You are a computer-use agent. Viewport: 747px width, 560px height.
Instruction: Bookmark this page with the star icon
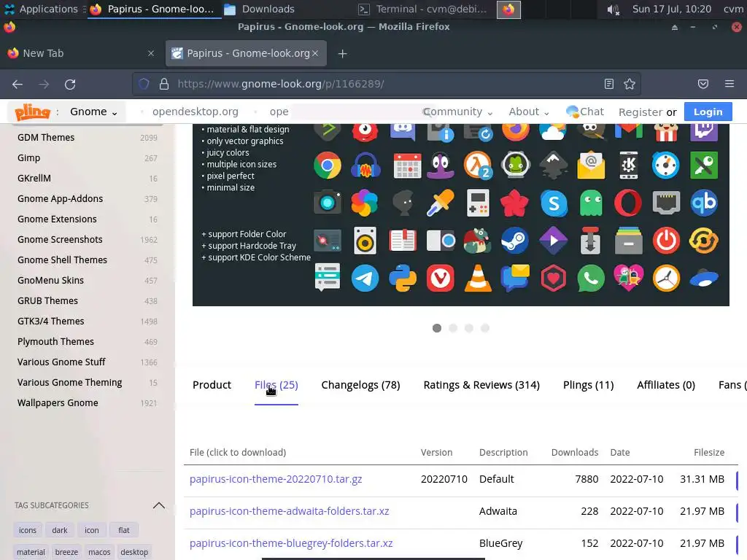(x=630, y=85)
